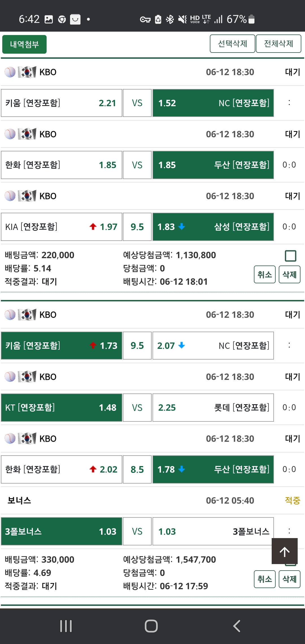305x644 pixels.
Task: Check the box for the 220,000 bet slip
Action: pyautogui.click(x=290, y=256)
